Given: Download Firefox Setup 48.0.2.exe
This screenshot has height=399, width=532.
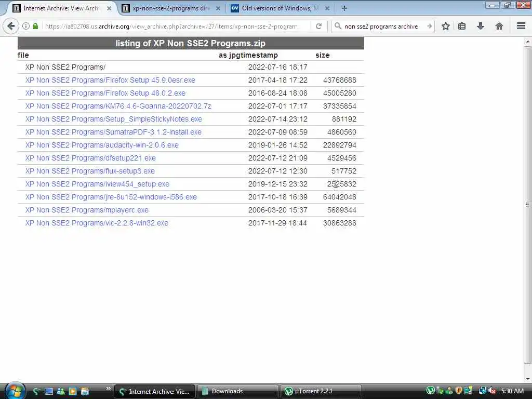Looking at the screenshot, I should pyautogui.click(x=105, y=93).
